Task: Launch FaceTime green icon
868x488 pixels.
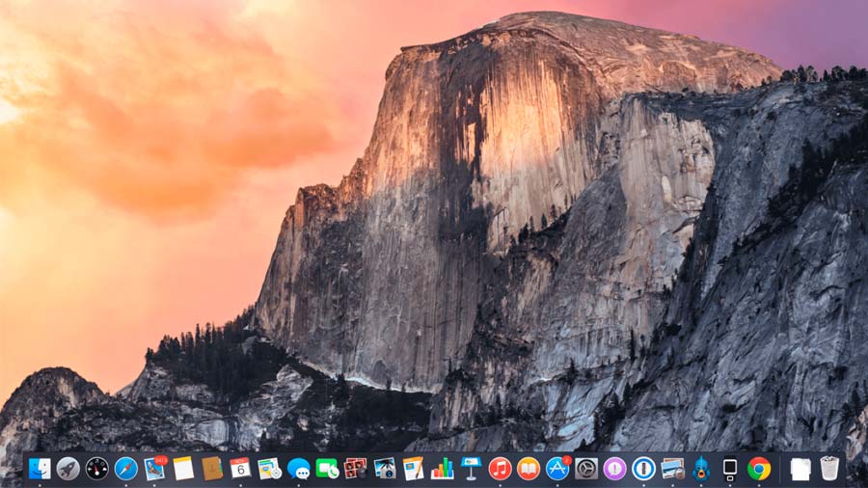Action: pos(327,469)
